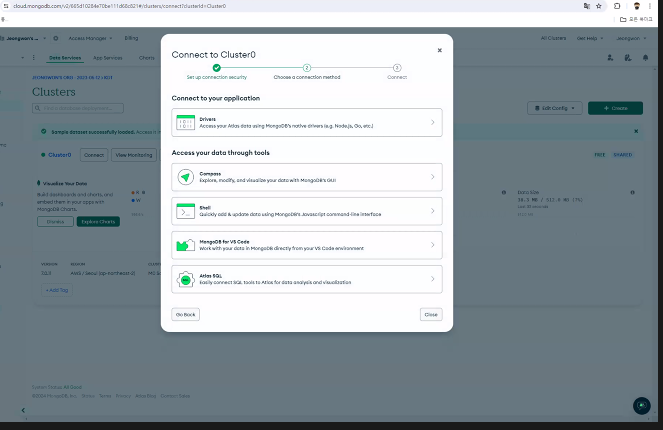Image resolution: width=663 pixels, height=430 pixels.
Task: Collapse the left sidebar arrow
Action: pos(23,410)
